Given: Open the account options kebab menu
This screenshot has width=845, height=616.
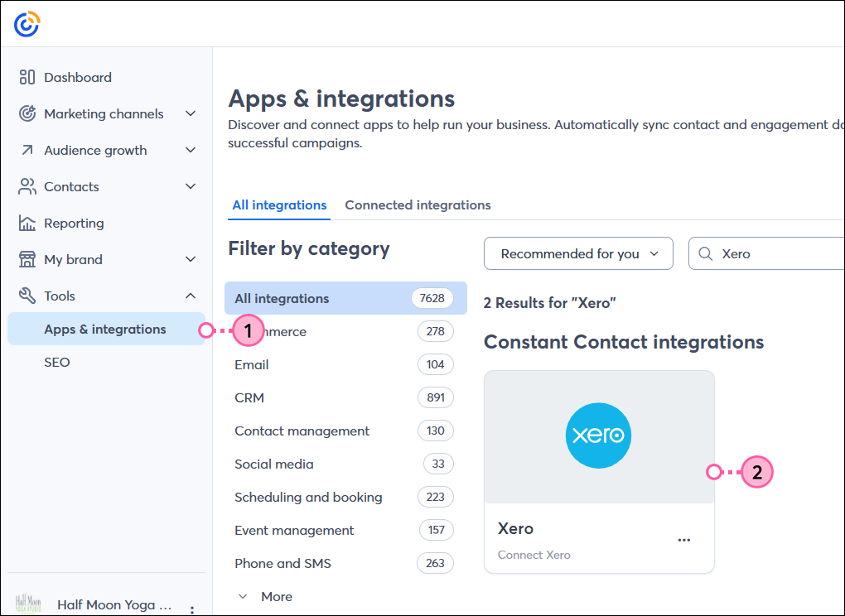Looking at the screenshot, I should (192, 609).
